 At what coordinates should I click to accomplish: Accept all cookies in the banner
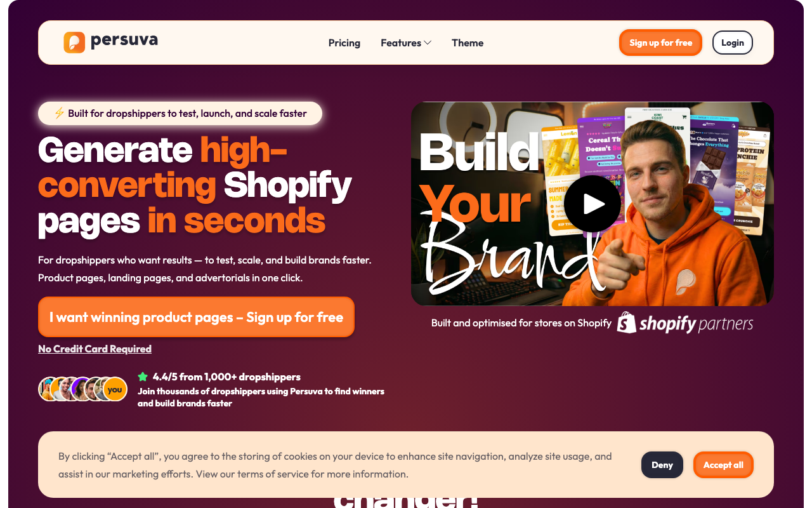[723, 465]
